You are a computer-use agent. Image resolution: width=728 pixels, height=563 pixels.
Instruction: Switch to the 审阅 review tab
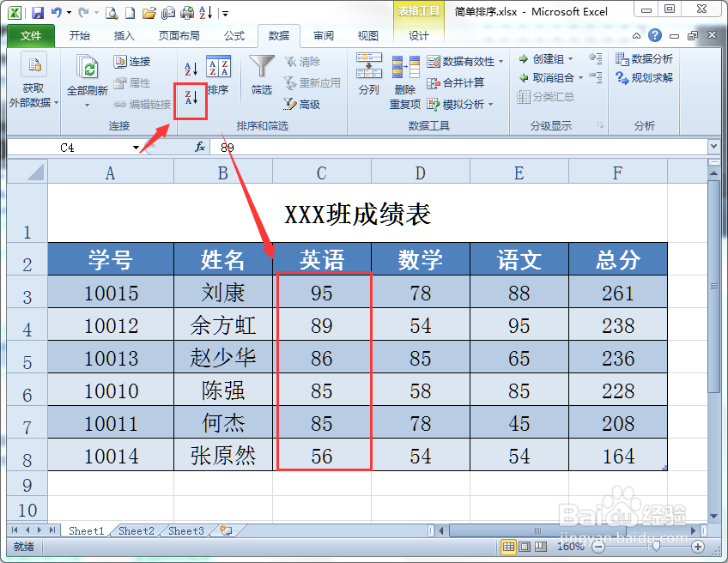pos(323,36)
